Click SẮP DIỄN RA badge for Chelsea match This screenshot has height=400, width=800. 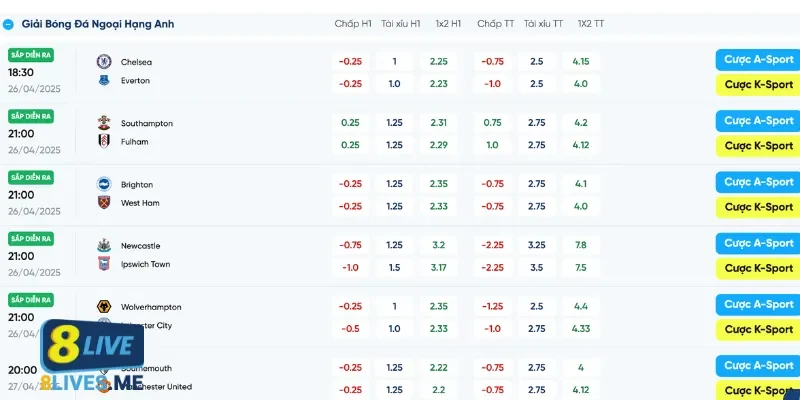click(31, 55)
